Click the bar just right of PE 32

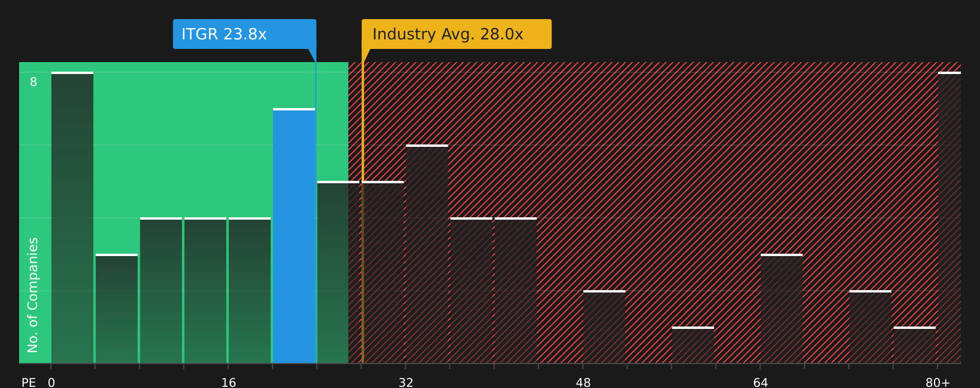427,254
